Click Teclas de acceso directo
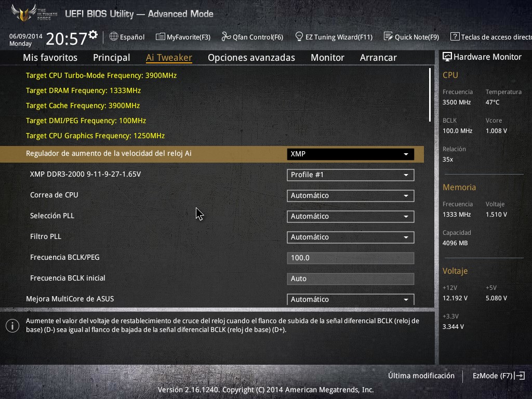Image resolution: width=532 pixels, height=399 pixels. (491, 37)
